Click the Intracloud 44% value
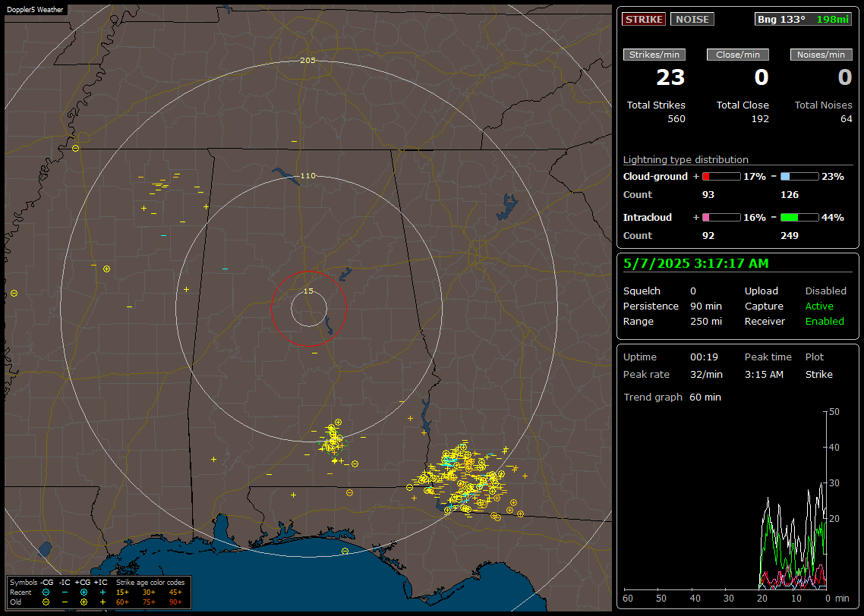 (x=833, y=218)
